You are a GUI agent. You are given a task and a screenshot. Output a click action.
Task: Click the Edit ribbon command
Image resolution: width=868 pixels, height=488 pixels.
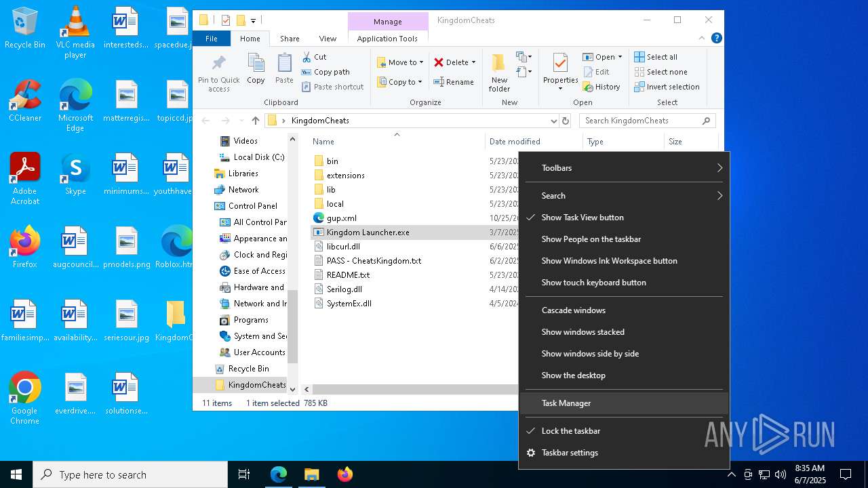click(x=596, y=72)
